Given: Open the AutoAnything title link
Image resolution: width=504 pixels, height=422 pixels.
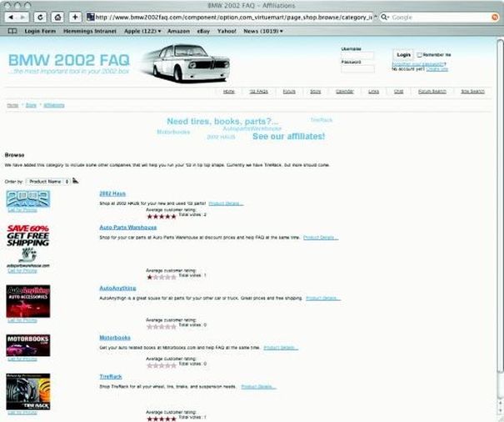Looking at the screenshot, I should point(117,289).
